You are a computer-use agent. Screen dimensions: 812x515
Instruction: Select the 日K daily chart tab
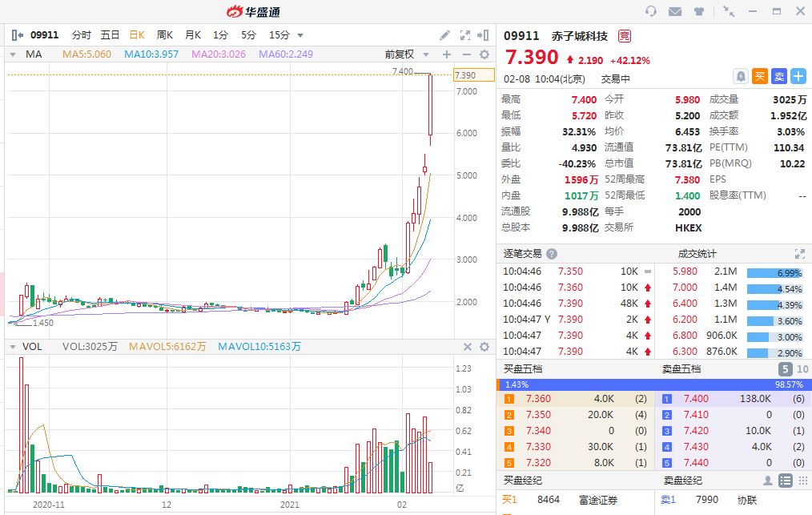[137, 35]
